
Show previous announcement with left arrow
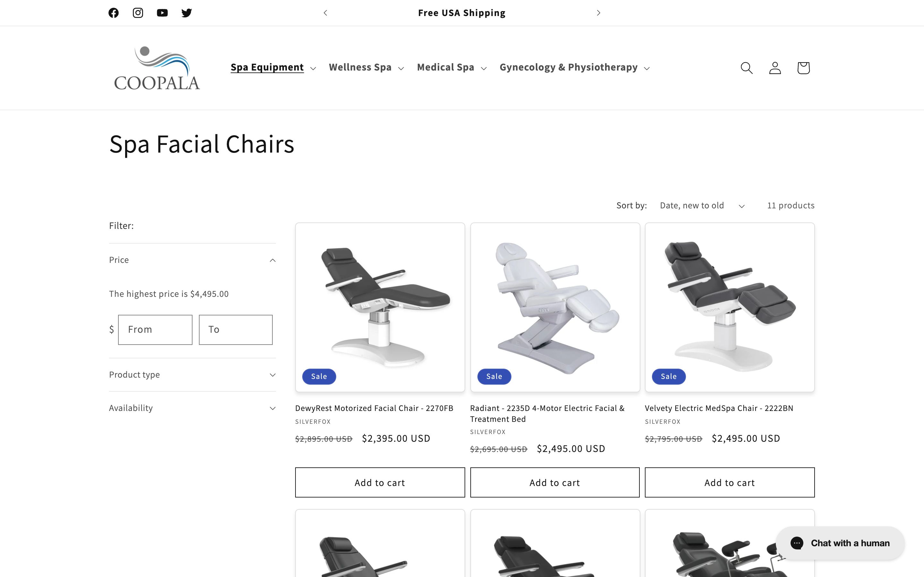(325, 13)
